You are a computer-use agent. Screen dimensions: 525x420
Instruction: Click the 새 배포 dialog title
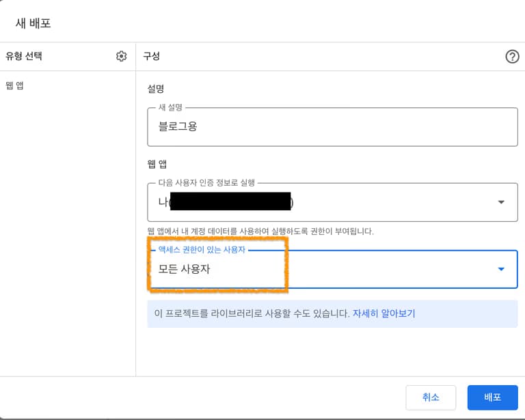click(x=33, y=23)
